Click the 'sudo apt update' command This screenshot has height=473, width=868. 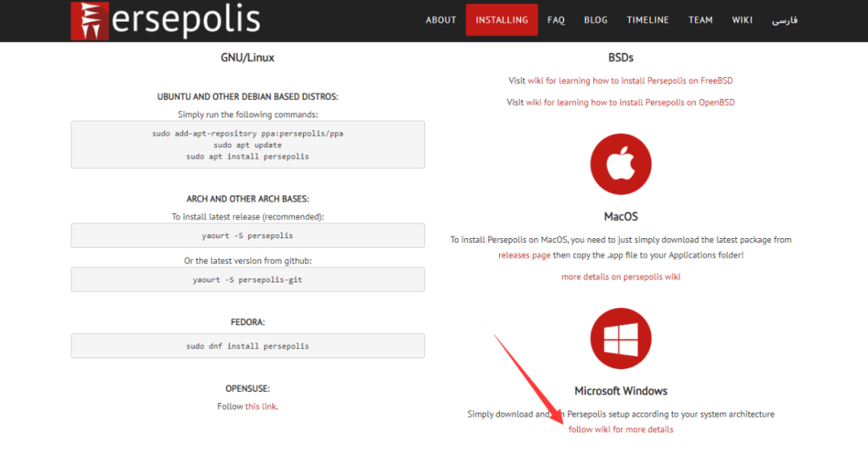coord(248,145)
